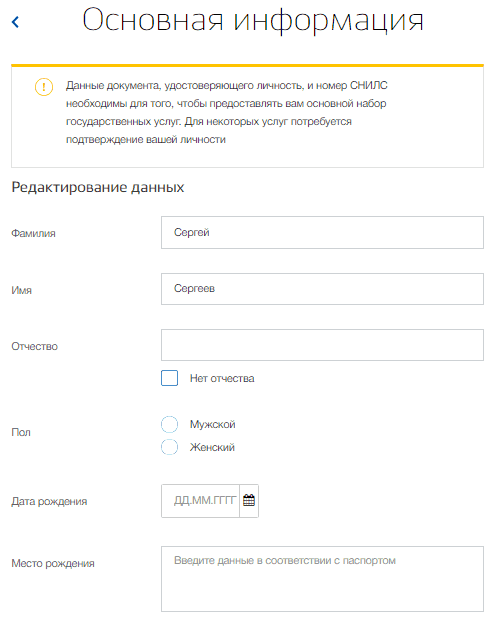Select the 'Мужской' radio button
The image size is (496, 621).
pos(169,424)
